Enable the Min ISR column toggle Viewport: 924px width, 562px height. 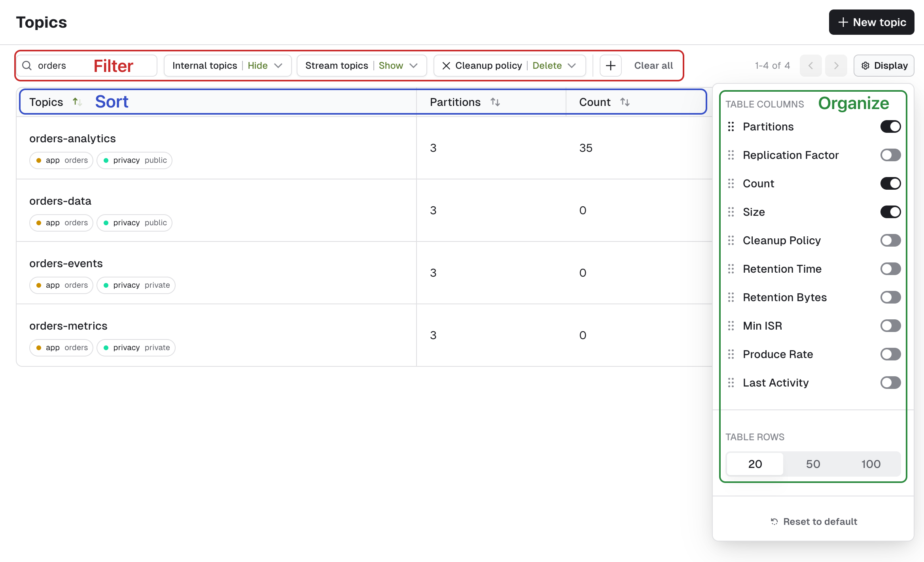890,326
